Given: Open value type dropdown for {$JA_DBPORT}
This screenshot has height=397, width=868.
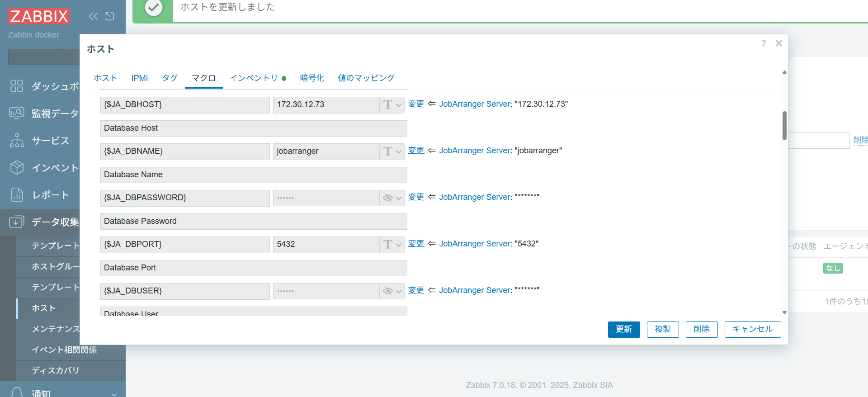Looking at the screenshot, I should tap(392, 245).
